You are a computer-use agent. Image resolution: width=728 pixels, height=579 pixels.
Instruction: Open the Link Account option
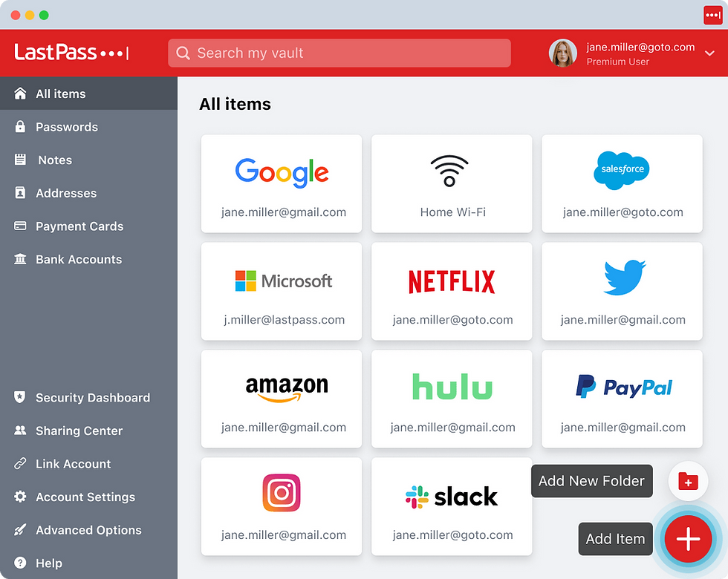click(x=88, y=463)
